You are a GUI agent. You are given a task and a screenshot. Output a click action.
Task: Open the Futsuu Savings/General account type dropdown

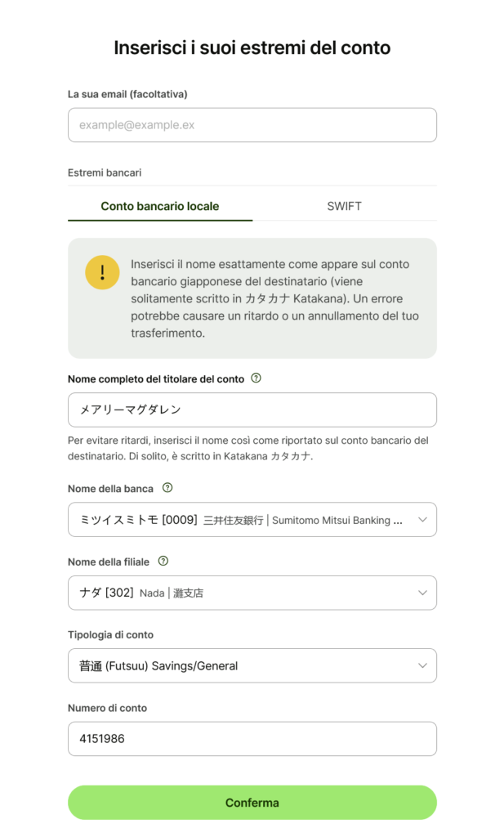pos(252,665)
